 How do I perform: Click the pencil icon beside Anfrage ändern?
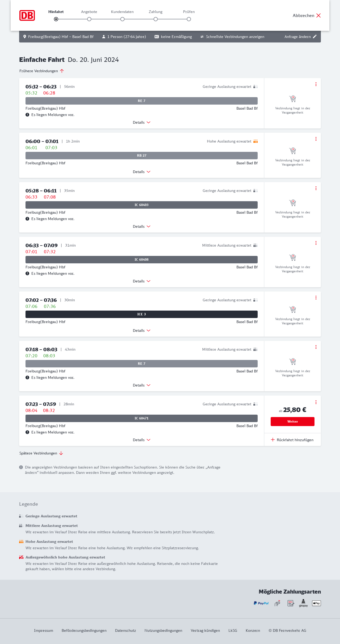pyautogui.click(x=315, y=37)
